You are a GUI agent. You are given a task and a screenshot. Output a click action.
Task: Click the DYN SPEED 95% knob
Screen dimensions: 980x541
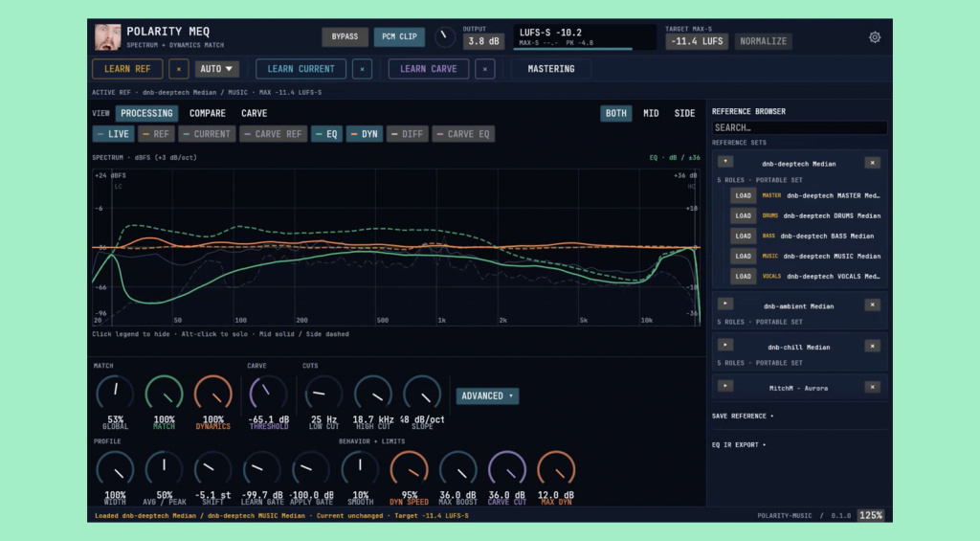[x=409, y=470]
